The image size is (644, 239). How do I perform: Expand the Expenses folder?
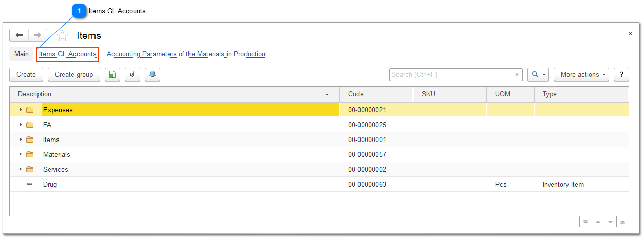[21, 110]
